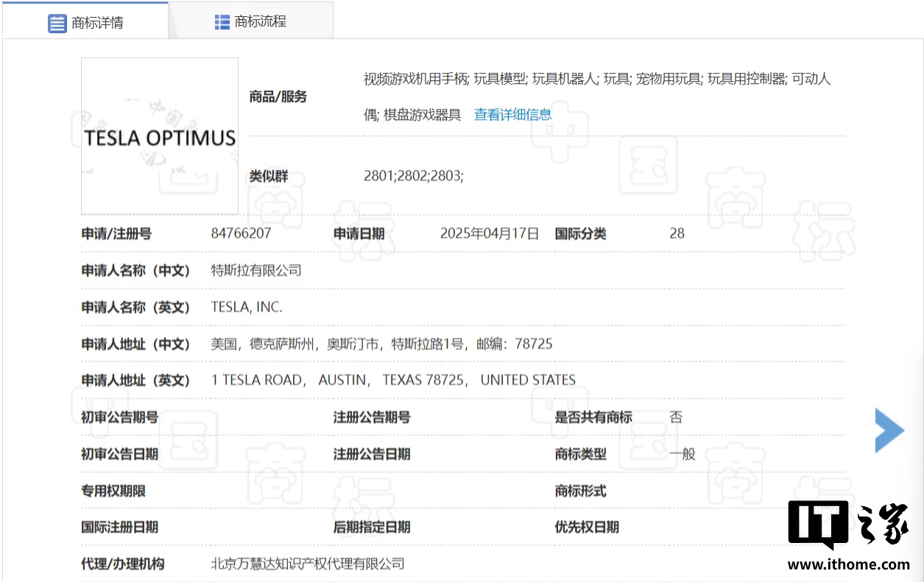
Task: Click the 申请人名称（中文） label
Action: (x=135, y=271)
